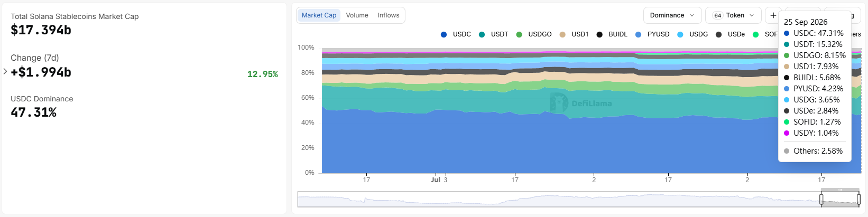
Task: Click the USDC Dominance 47.31% value
Action: (x=33, y=112)
